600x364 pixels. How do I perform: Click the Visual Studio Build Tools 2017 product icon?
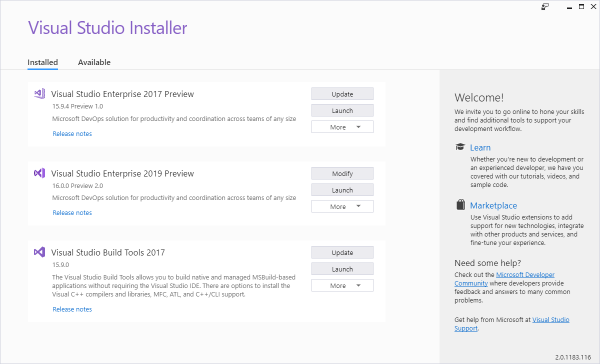tap(39, 252)
